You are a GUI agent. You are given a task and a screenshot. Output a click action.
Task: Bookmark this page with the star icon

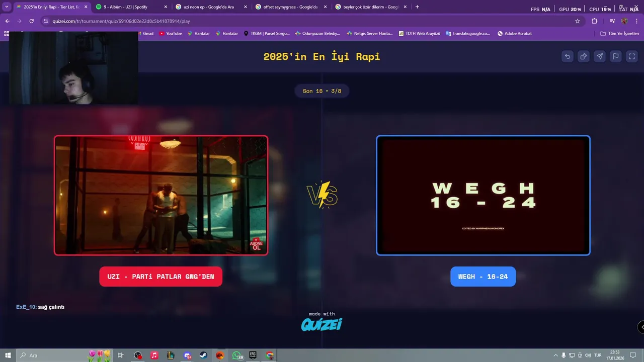(x=578, y=21)
